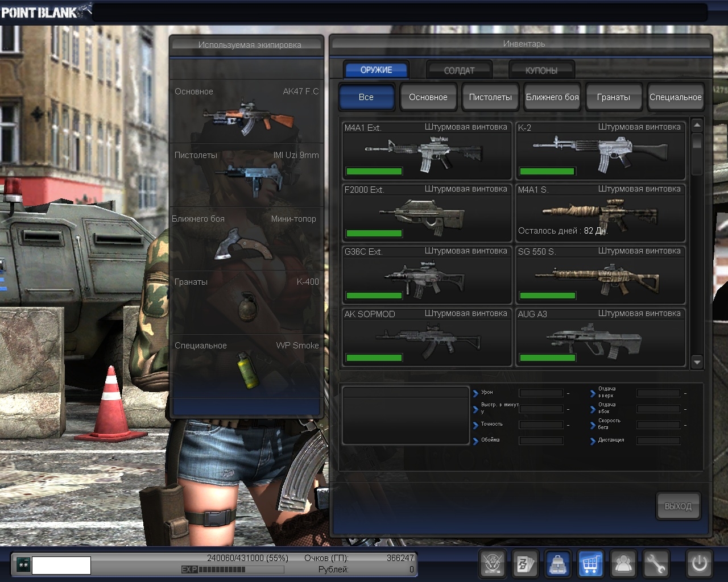Click the inventory backpack icon
The image size is (728, 582).
point(558,564)
